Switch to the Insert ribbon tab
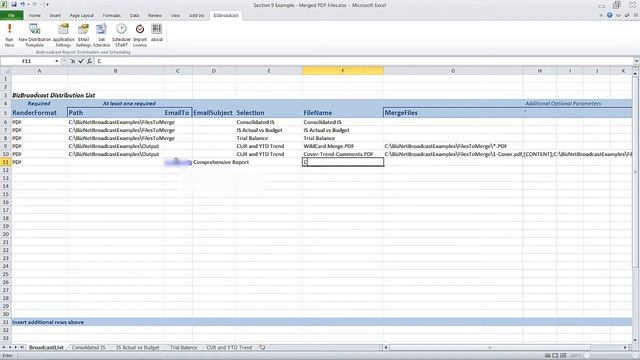Screen dimensions: 640x360 coord(55,16)
